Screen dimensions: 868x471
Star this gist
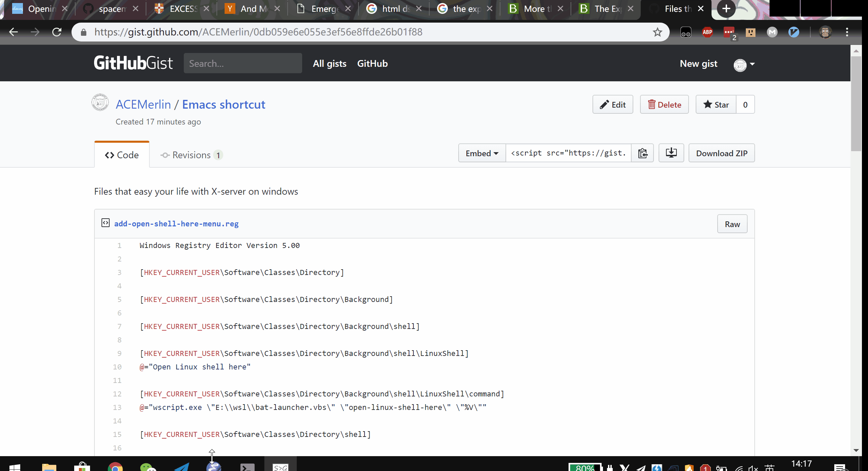pos(716,105)
